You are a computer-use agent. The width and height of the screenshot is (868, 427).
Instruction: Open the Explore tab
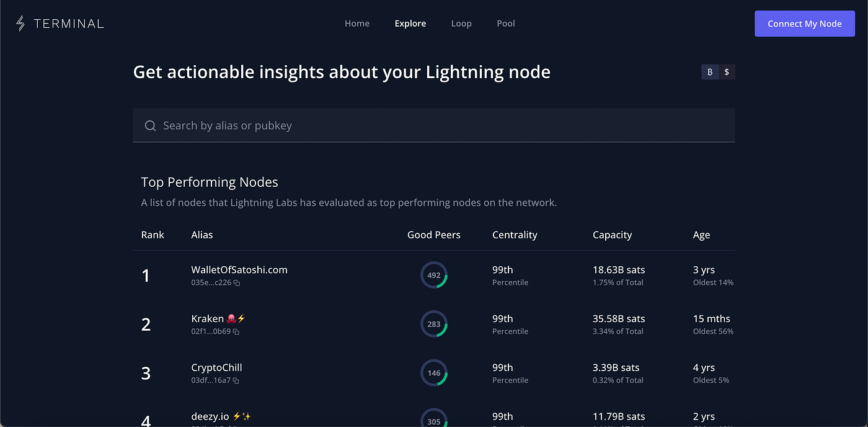click(x=410, y=24)
